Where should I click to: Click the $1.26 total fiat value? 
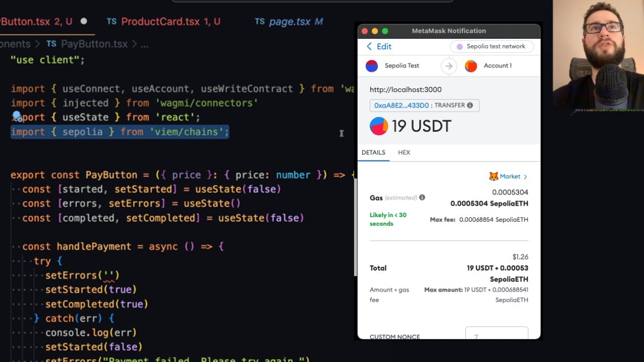click(520, 257)
